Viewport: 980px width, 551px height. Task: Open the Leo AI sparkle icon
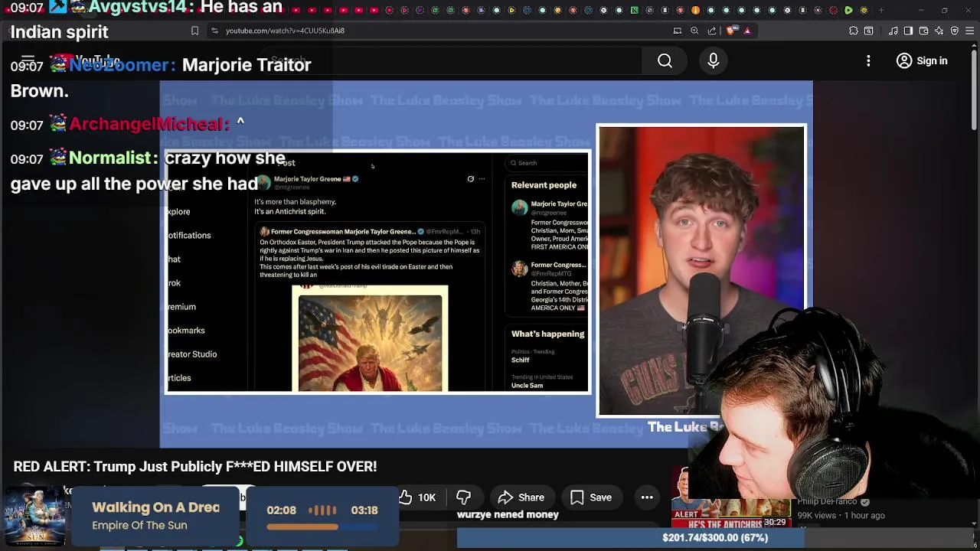tap(939, 31)
